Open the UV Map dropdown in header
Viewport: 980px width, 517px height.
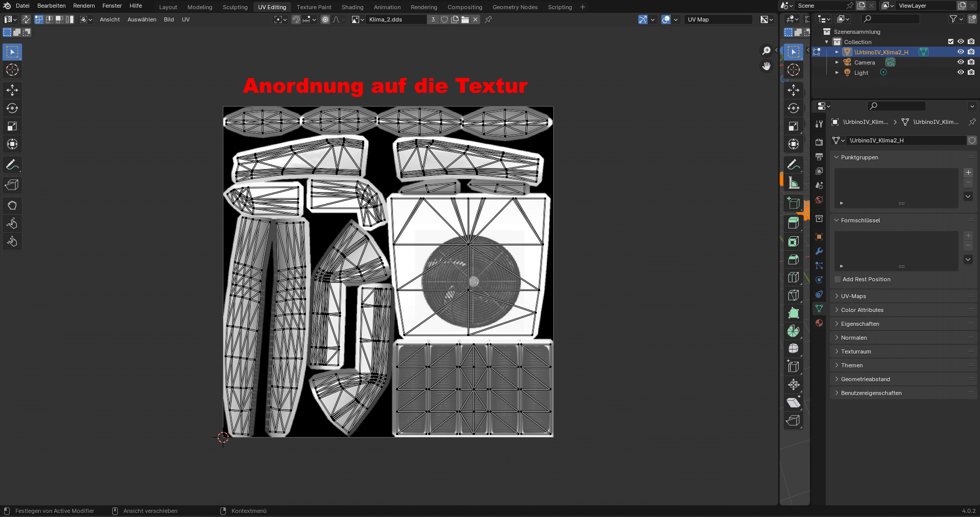click(719, 19)
